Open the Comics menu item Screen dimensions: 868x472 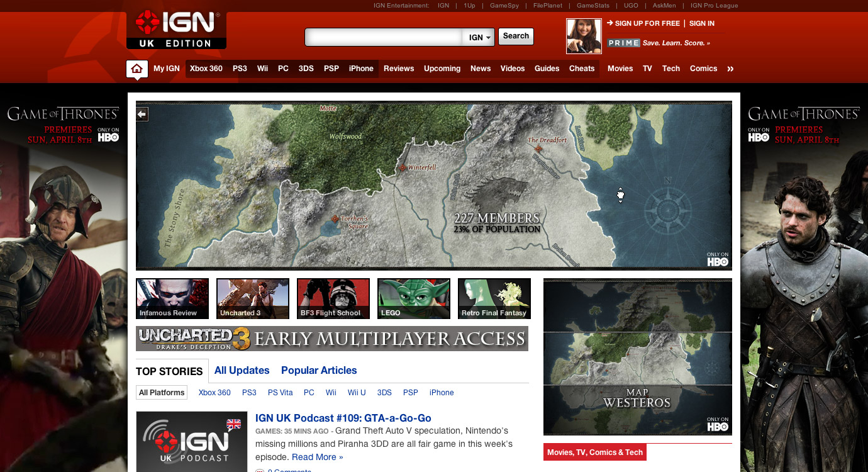pos(703,69)
